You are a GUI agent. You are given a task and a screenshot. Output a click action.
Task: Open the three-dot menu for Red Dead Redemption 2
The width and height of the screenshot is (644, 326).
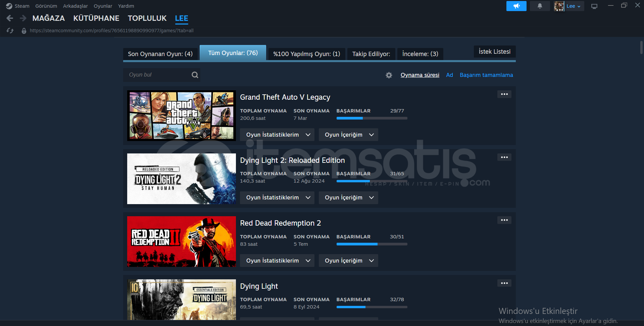(x=504, y=220)
